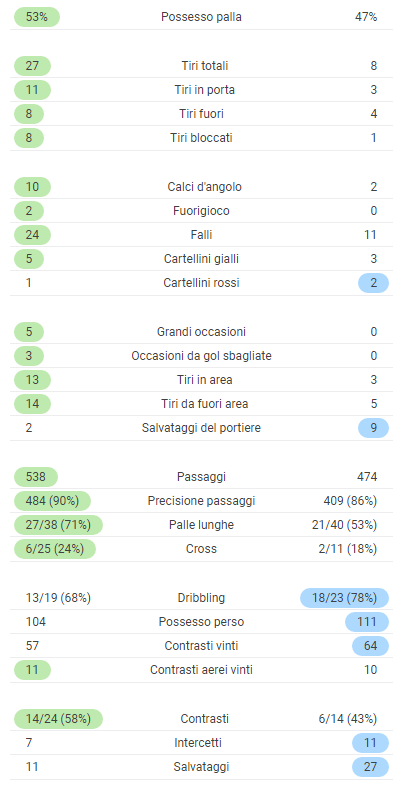Click the Calci d'angolo value 10 badge
The width and height of the screenshot is (403, 798).
pos(32,187)
